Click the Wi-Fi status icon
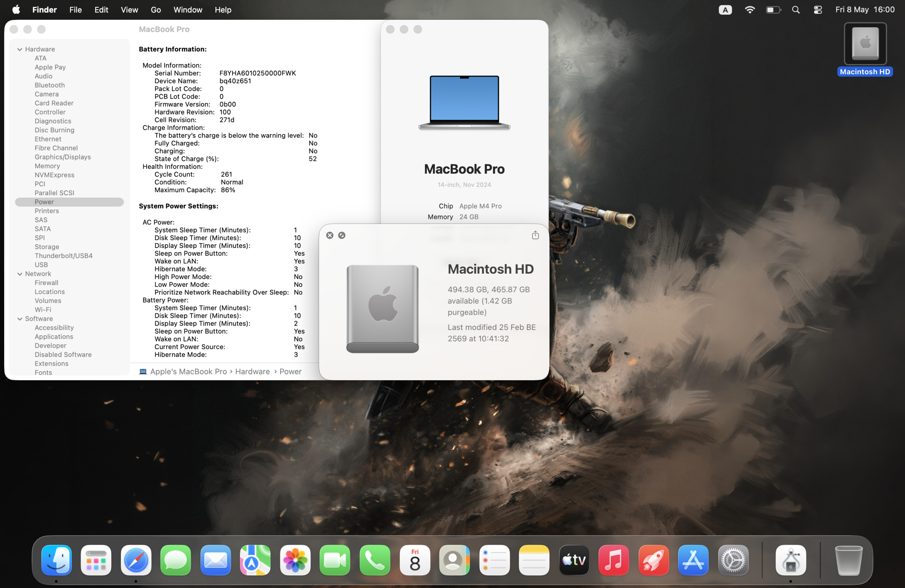905x588 pixels. 749,10
